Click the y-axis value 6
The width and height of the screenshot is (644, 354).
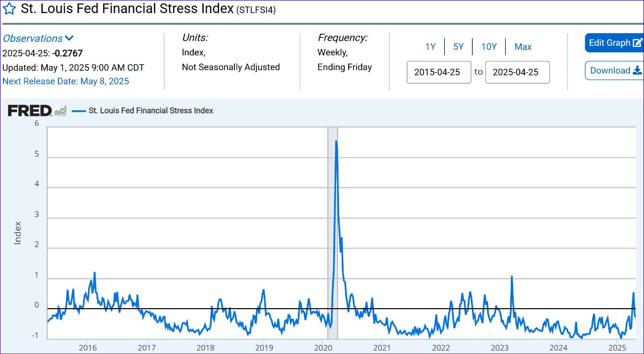tap(37, 123)
